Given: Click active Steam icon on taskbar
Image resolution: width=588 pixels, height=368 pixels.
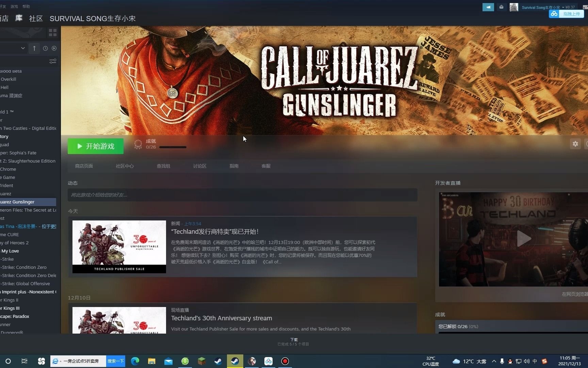Looking at the screenshot, I should point(235,361).
